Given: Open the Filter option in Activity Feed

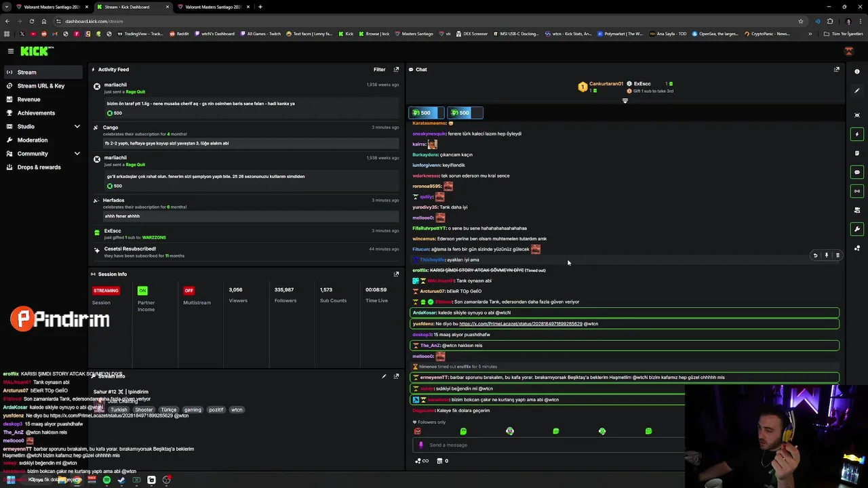Looking at the screenshot, I should (379, 69).
